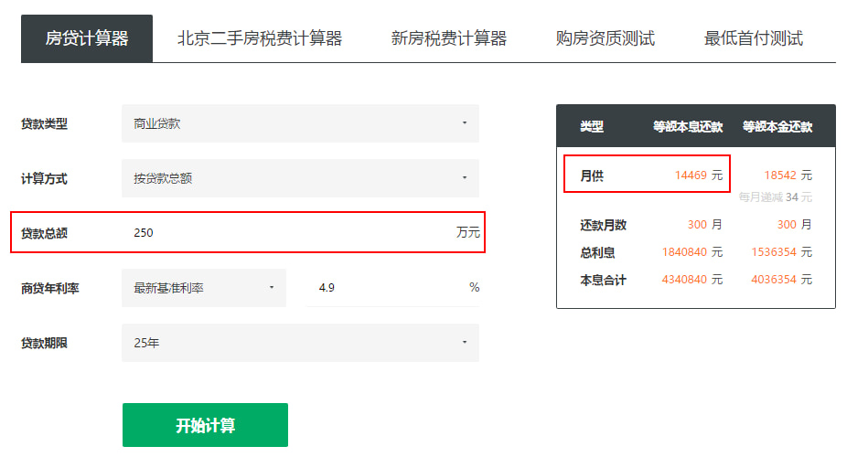The width and height of the screenshot is (868, 457).
Task: Open the 最低首付测试 tab
Action: coord(754,38)
